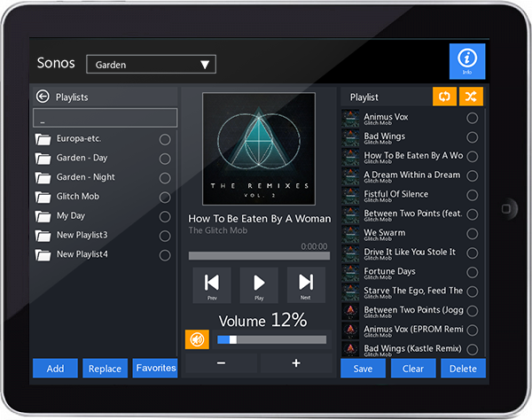Click the track progress bar
This screenshot has width=532, height=420.
(x=259, y=256)
